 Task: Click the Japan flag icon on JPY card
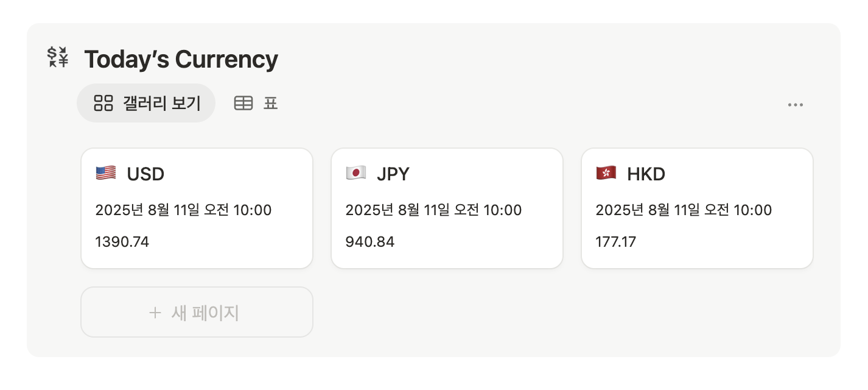pos(355,174)
